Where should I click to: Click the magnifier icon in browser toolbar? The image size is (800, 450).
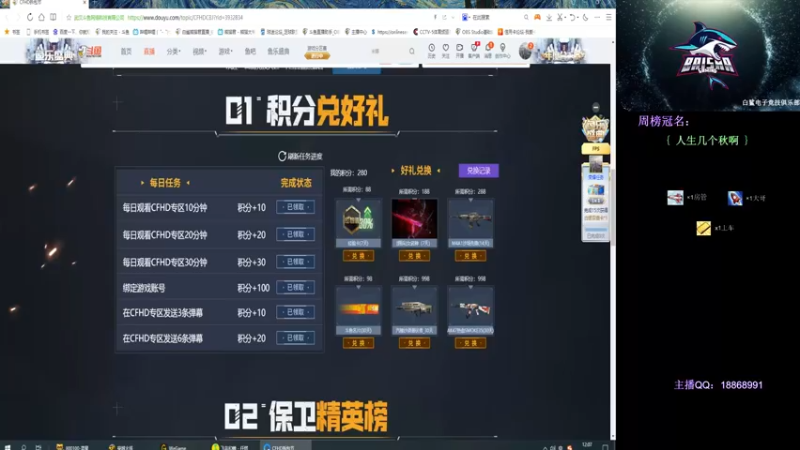526,17
